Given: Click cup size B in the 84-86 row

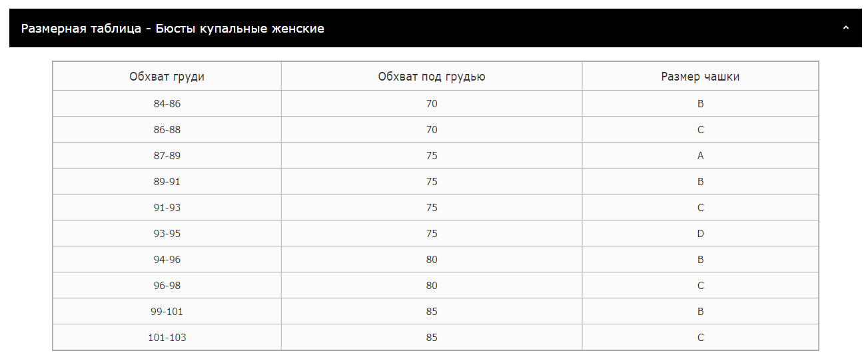Looking at the screenshot, I should coord(700,104).
